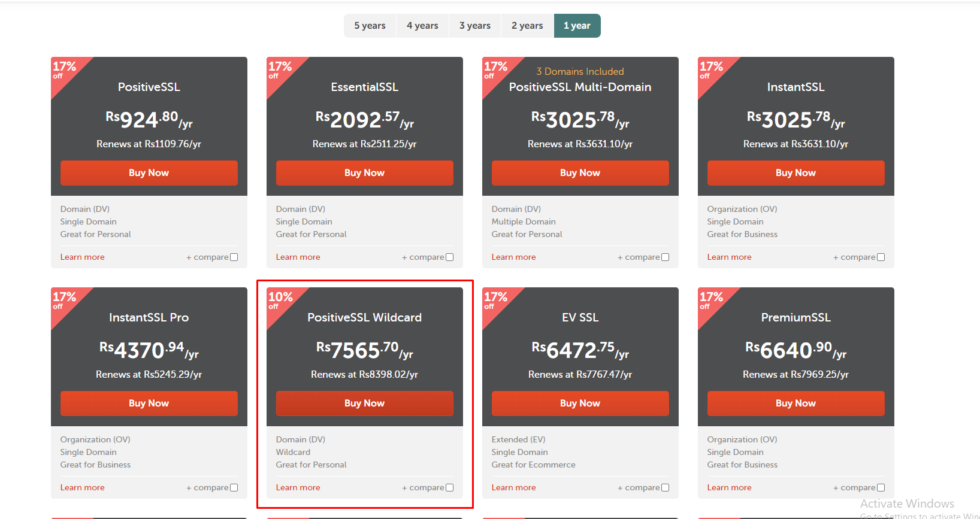Check compare box for PositiveSSL
The width and height of the screenshot is (980, 519).
click(234, 257)
